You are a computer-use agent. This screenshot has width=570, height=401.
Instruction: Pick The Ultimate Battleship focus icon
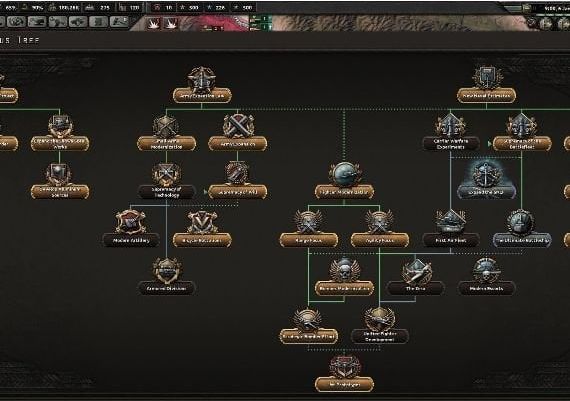coord(521,221)
